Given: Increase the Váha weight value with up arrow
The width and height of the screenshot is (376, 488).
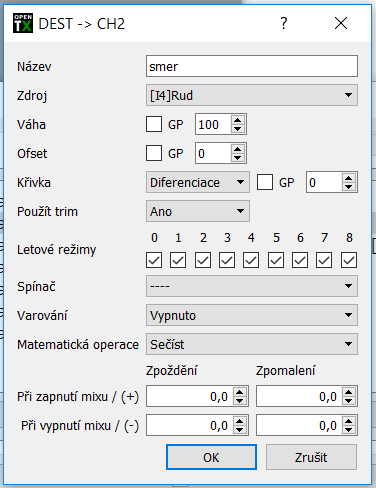Looking at the screenshot, I should (237, 120).
